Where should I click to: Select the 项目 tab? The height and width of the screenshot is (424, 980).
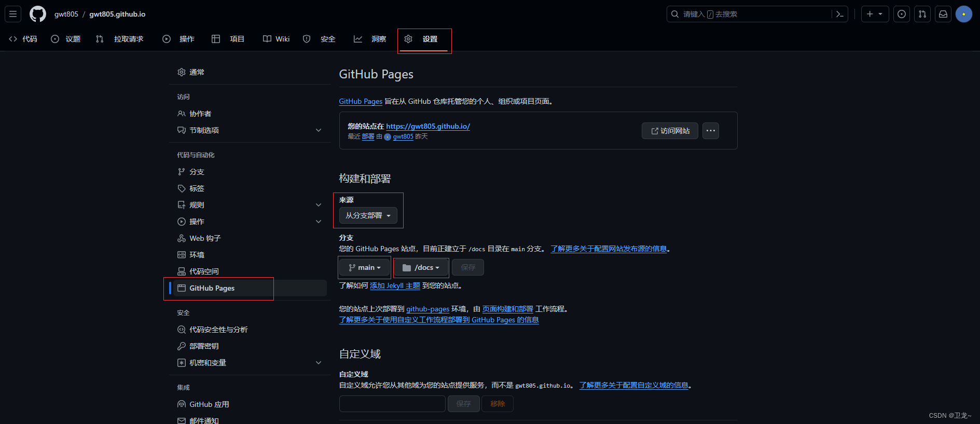click(228, 39)
